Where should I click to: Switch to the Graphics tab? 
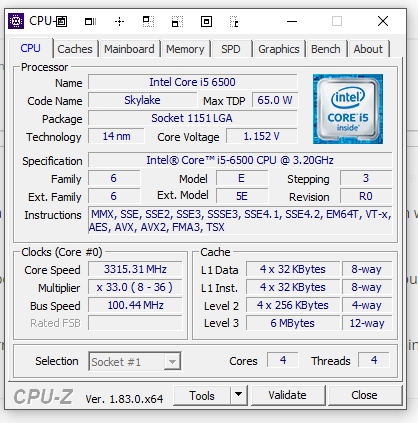pos(279,49)
